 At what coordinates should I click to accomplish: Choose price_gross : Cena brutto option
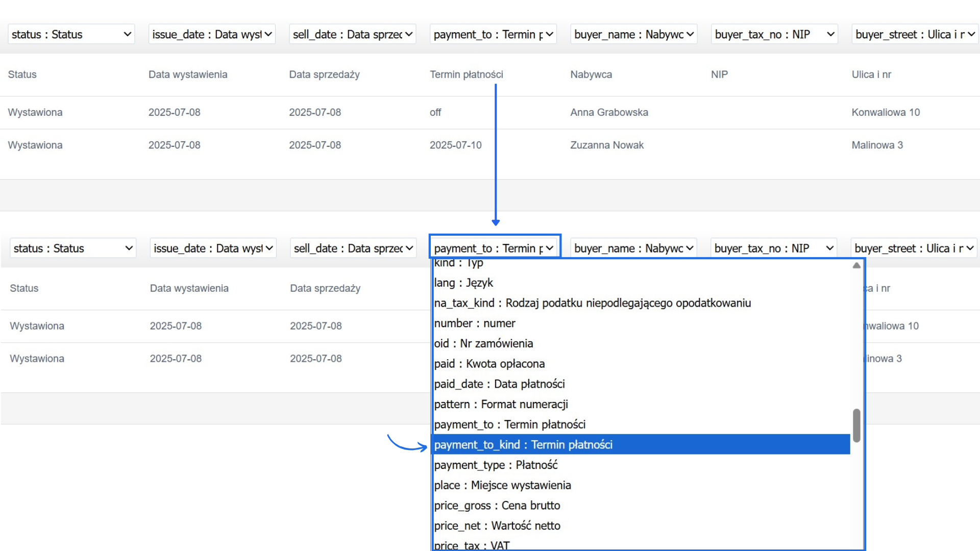[497, 506]
